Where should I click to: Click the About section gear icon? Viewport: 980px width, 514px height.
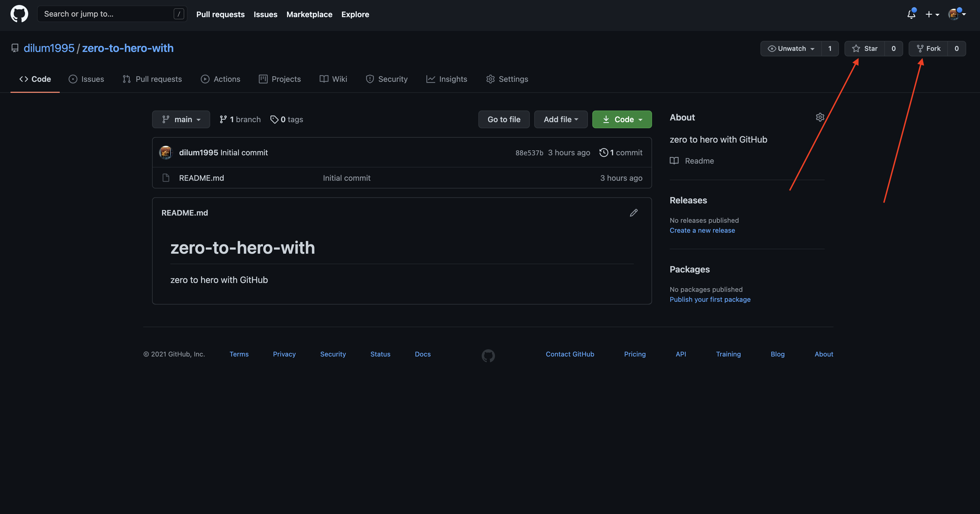click(x=820, y=117)
